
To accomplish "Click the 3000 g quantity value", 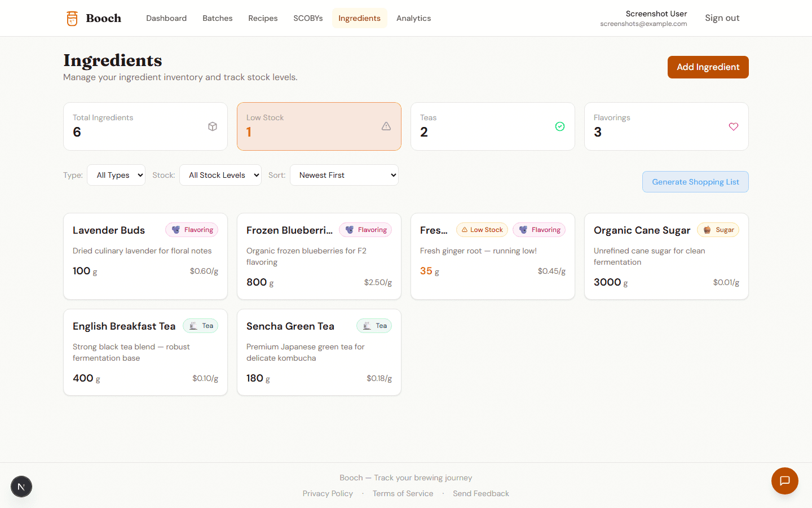I will tap(611, 282).
